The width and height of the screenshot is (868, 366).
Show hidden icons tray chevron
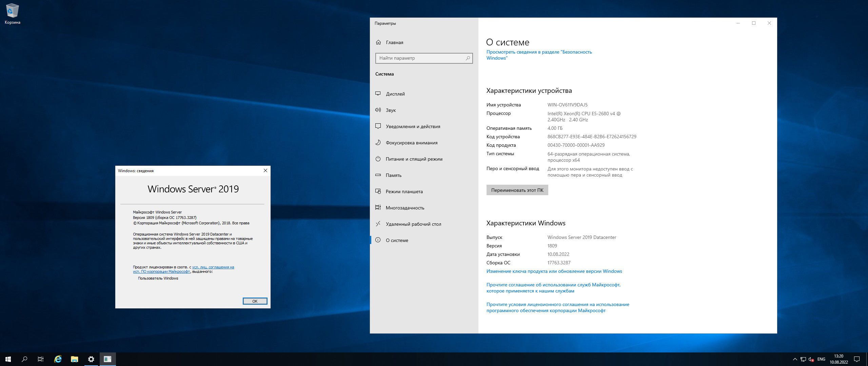pos(795,359)
